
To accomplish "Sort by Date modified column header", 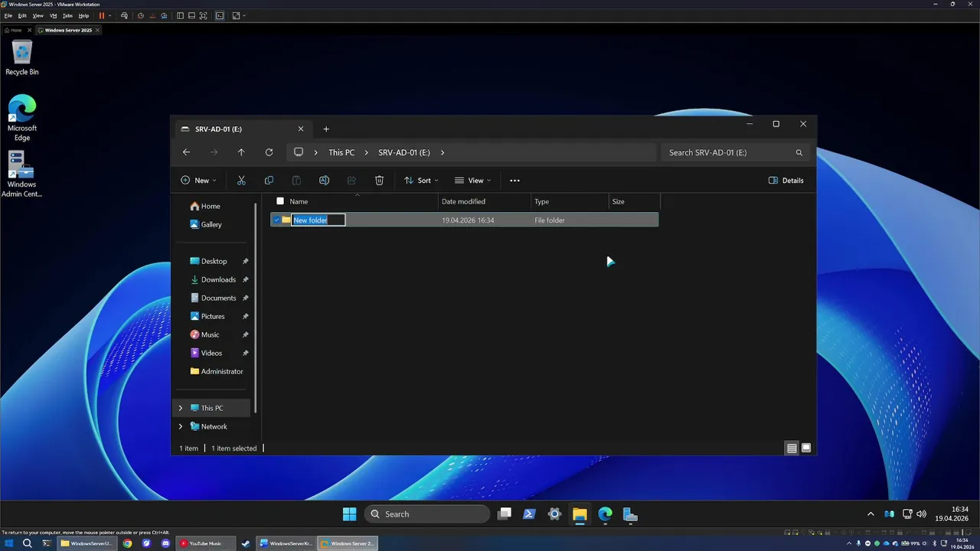I will (x=485, y=201).
